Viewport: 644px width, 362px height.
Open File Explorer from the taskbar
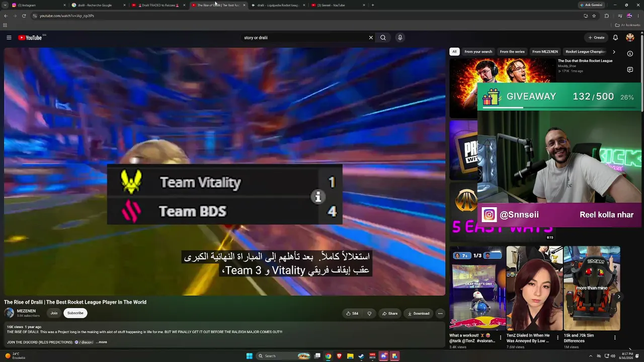click(x=350, y=356)
